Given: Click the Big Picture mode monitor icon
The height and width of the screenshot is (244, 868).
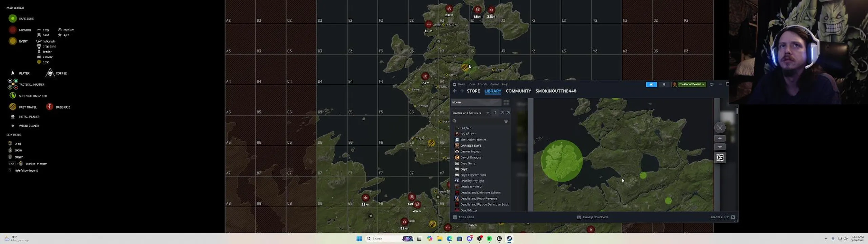Looking at the screenshot, I should [x=711, y=84].
